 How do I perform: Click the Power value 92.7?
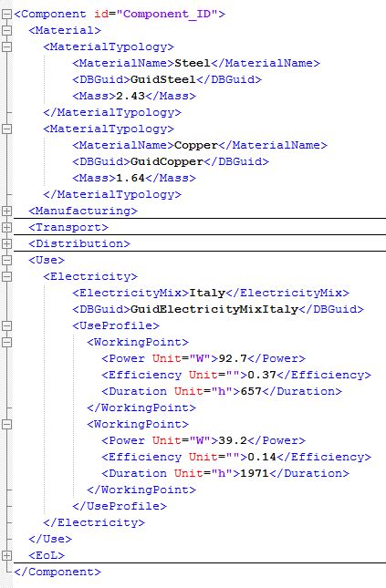233,358
